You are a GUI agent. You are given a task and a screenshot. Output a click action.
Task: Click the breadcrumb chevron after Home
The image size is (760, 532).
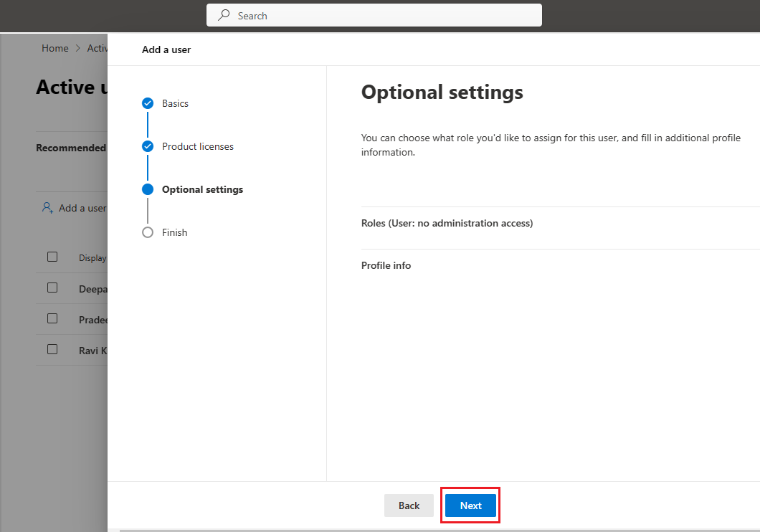click(77, 49)
